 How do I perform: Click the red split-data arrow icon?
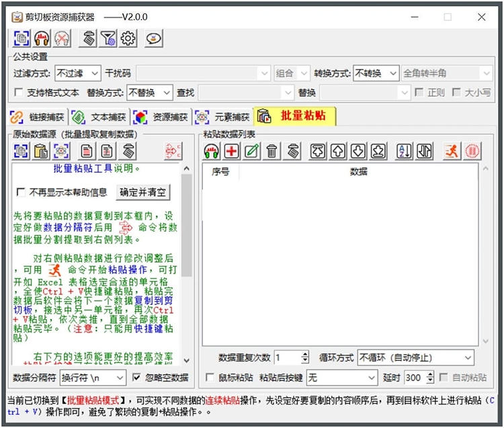[173, 151]
